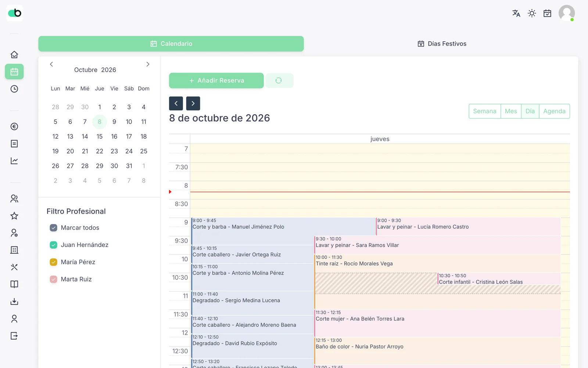The image size is (588, 368).
Task: Go to next day with dark arrow
Action: (193, 103)
